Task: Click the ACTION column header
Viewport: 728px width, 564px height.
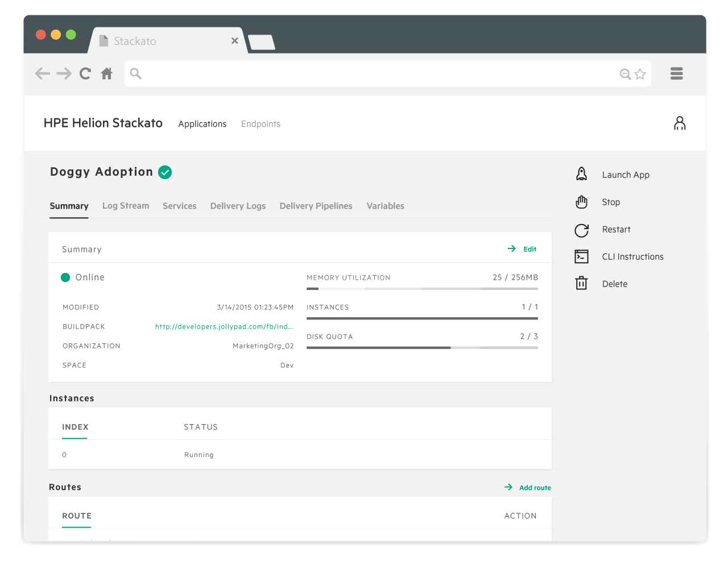Action: click(x=520, y=516)
